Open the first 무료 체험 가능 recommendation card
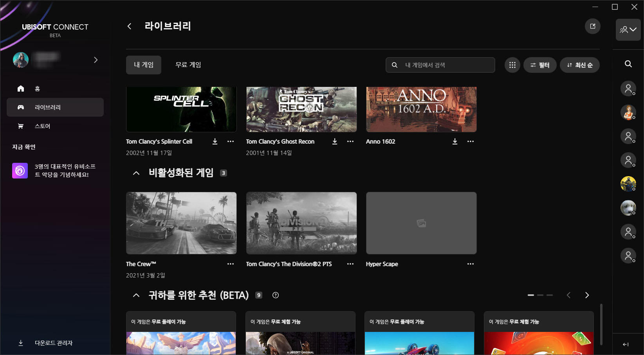 tap(300, 333)
